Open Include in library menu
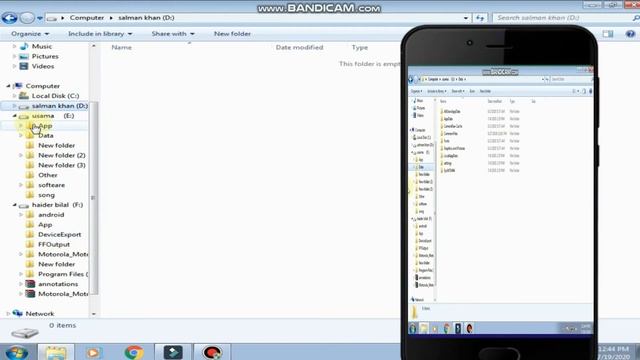The height and width of the screenshot is (360, 640). 100,34
